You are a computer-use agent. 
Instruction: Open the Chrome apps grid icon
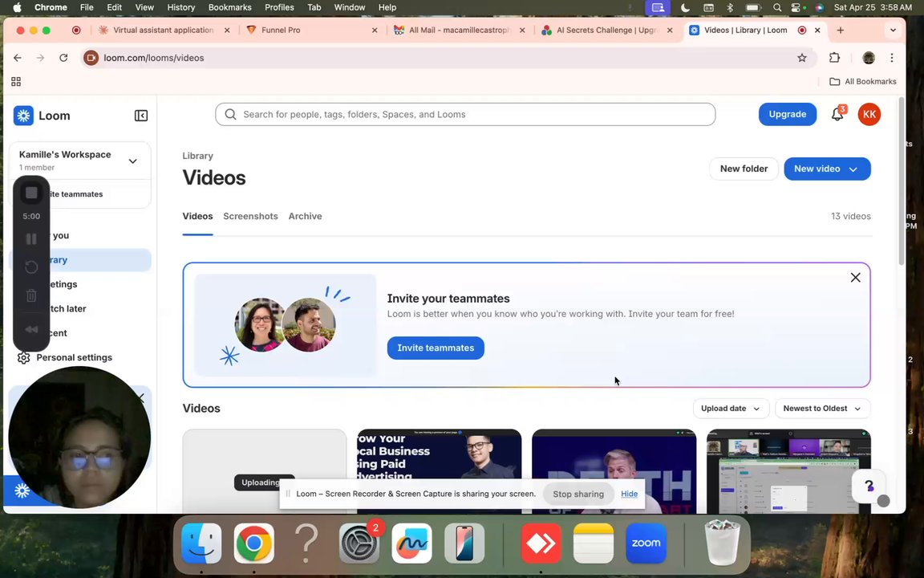coord(16,81)
